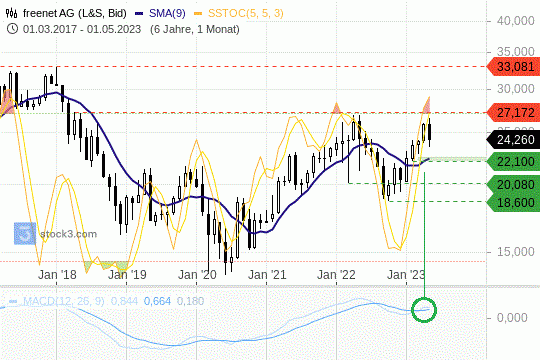Click the orange SSTOC legend marker
The image size is (540, 360).
point(198,14)
